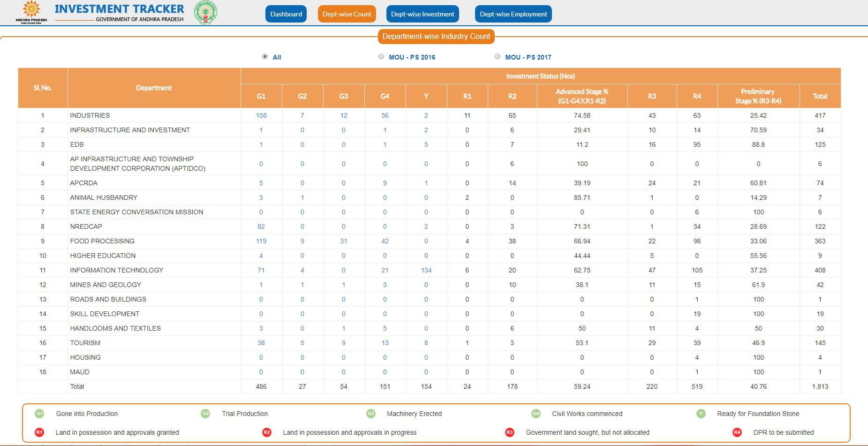Screen dimensions: 868x446
Task: Click the Department column header
Action: pyautogui.click(x=154, y=88)
